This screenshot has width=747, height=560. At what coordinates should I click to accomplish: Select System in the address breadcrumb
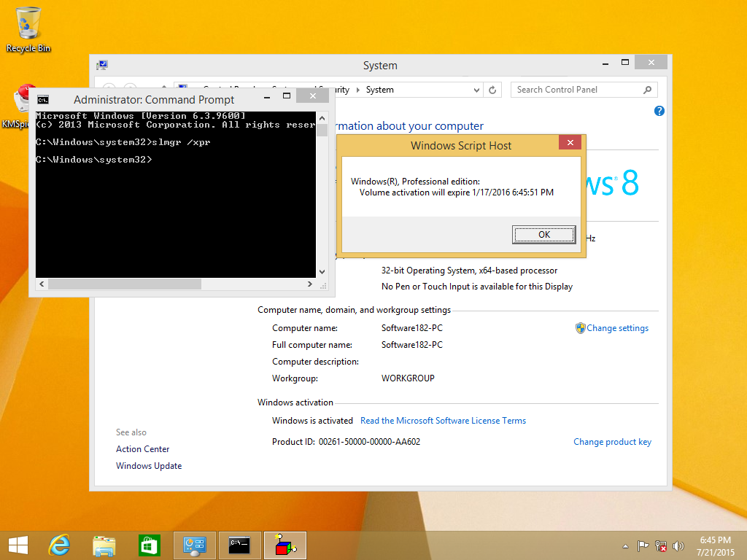[379, 90]
